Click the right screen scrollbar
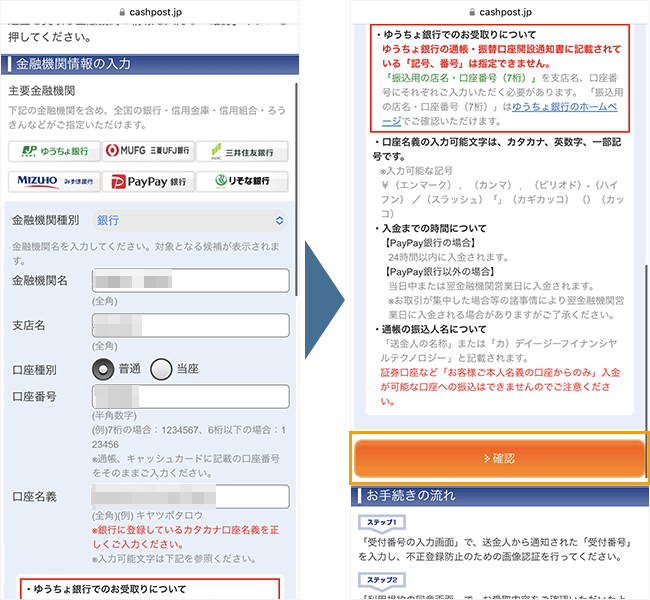Screen dimensions: 650x600 coord(646,370)
